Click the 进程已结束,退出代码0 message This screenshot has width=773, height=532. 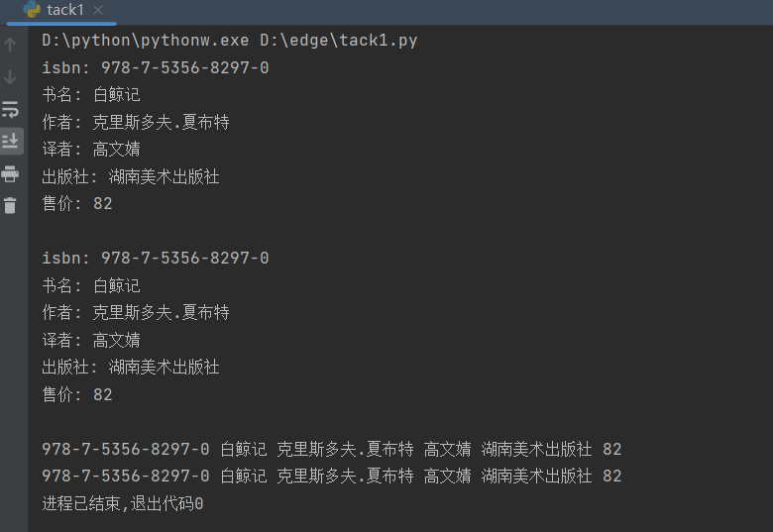click(123, 503)
